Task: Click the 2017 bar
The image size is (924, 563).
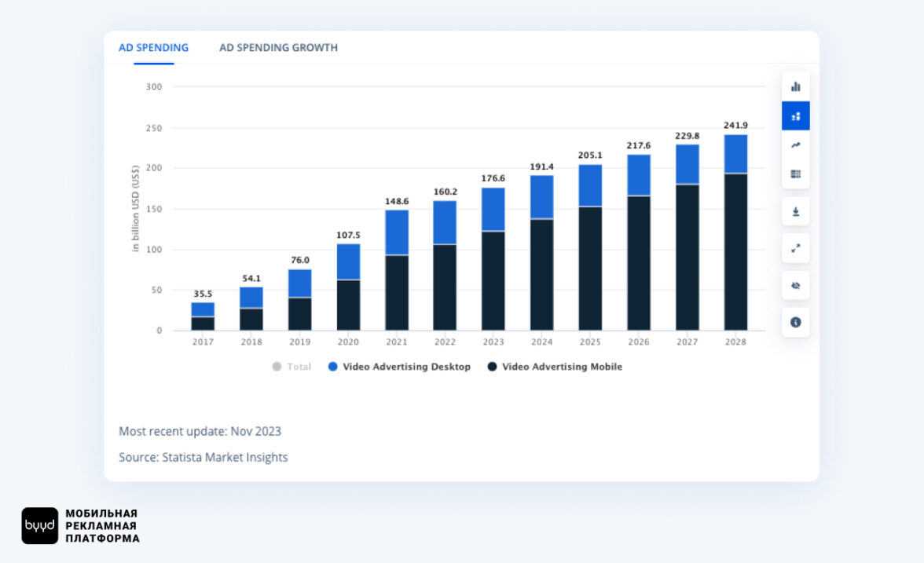Action: 203,316
